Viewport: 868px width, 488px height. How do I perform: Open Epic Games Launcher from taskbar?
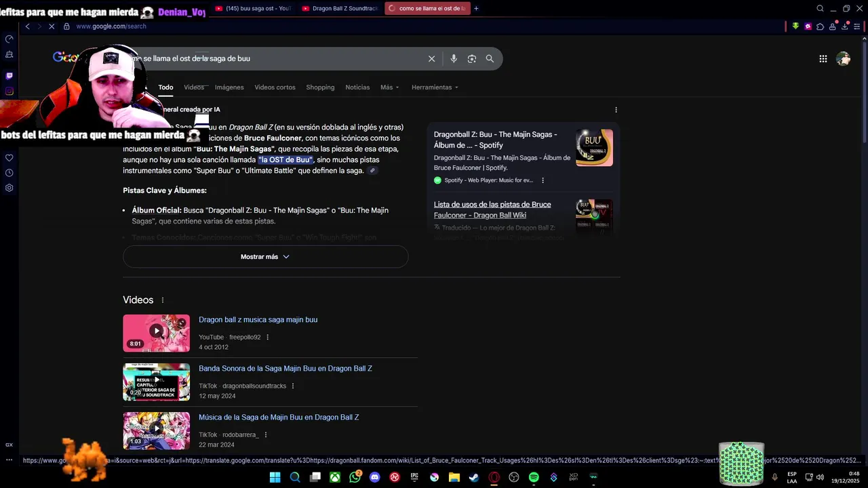pyautogui.click(x=414, y=477)
